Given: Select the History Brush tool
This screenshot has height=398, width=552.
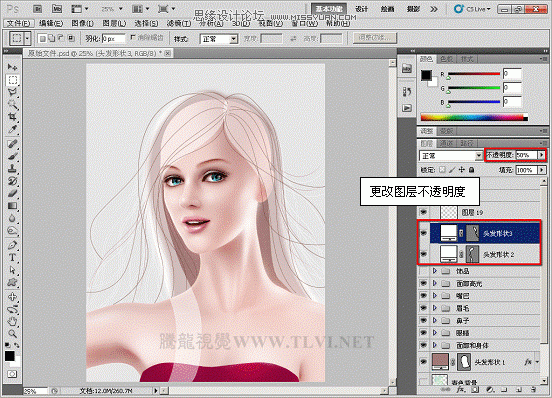Looking at the screenshot, I should click(x=12, y=181).
